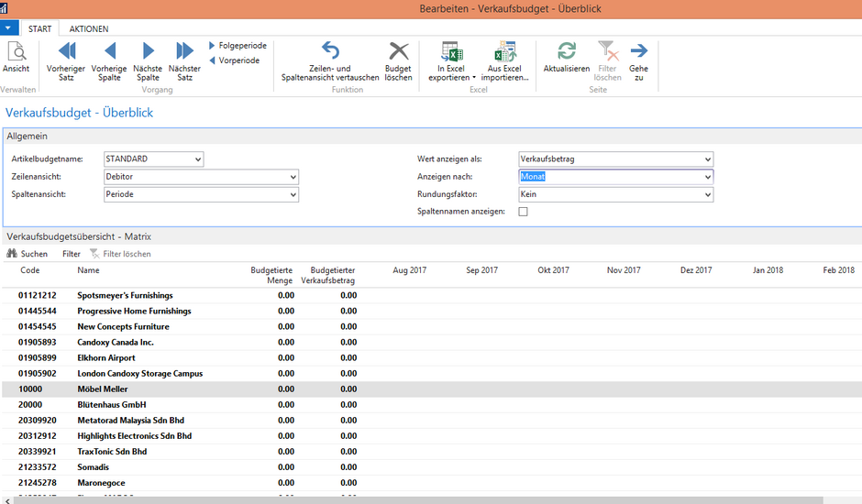This screenshot has width=862, height=504.
Task: Click the app icon in title bar
Action: [x=4, y=8]
